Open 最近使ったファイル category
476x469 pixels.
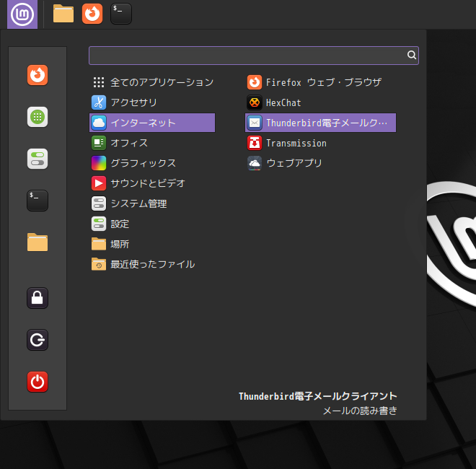pyautogui.click(x=152, y=264)
